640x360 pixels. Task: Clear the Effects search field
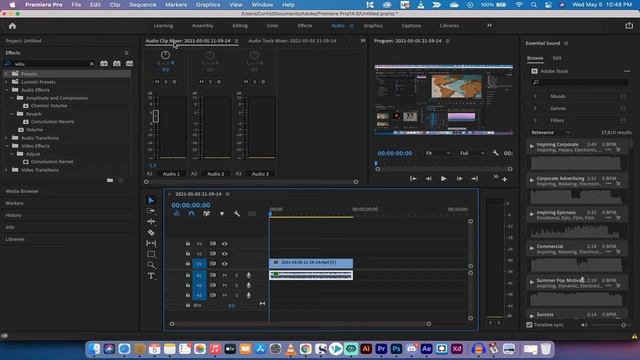tap(91, 64)
